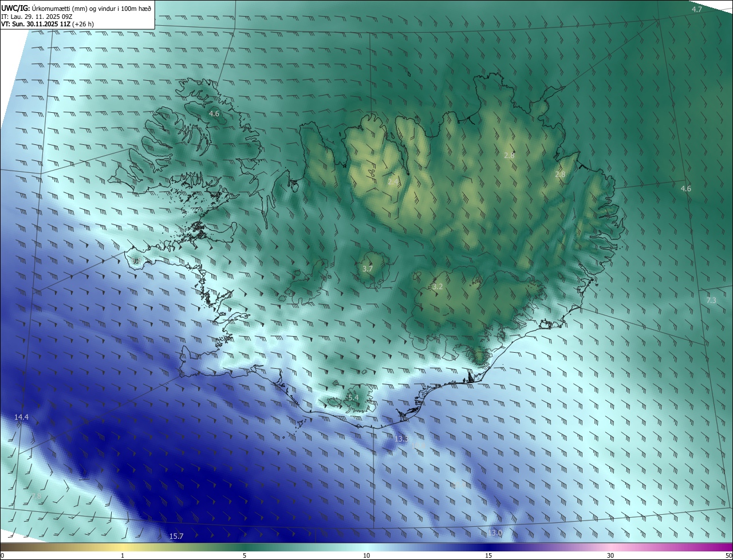The image size is (733, 560).
Task: Click the 14.4 value label
Action: [21, 417]
